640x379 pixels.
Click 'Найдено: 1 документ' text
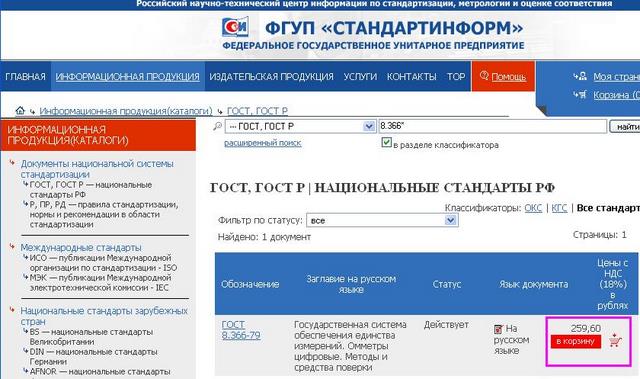pos(264,237)
